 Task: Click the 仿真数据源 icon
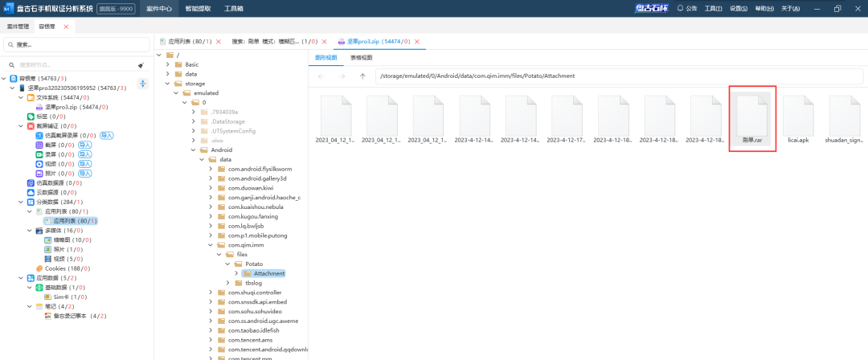31,182
